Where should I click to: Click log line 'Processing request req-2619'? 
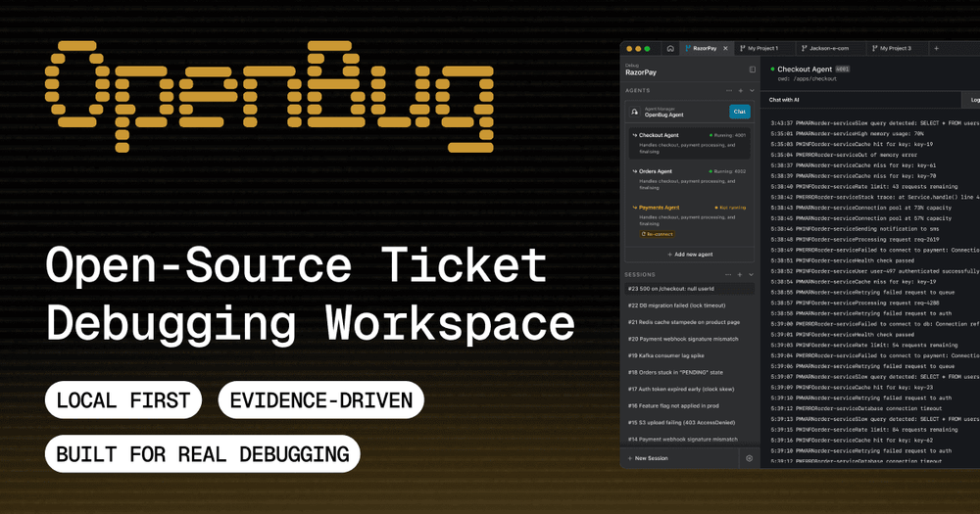point(855,239)
